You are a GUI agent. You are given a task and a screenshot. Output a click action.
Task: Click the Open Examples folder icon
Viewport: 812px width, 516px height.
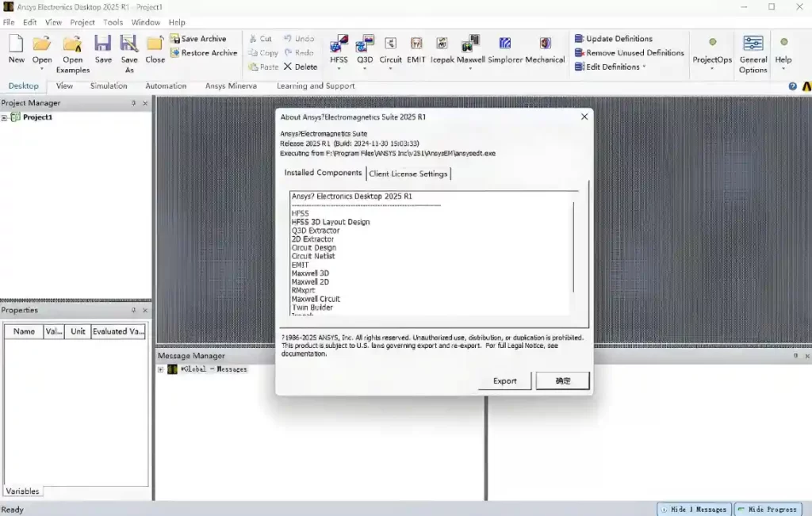(73, 44)
